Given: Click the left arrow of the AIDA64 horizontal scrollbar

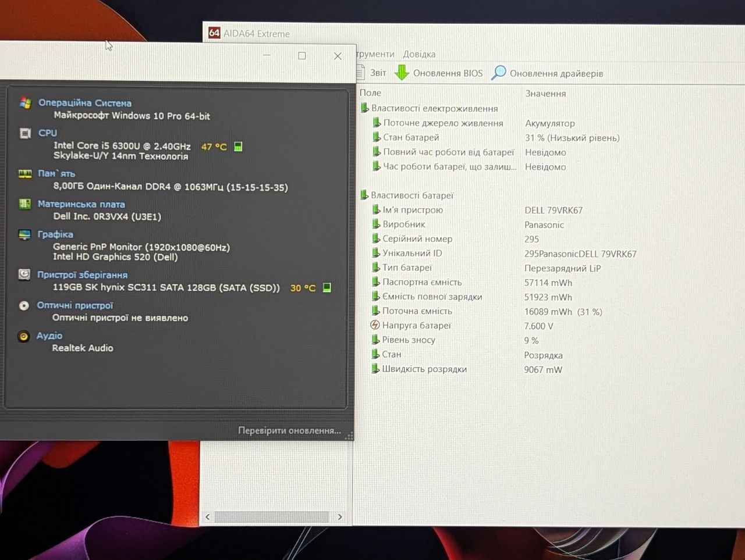Looking at the screenshot, I should pyautogui.click(x=208, y=516).
